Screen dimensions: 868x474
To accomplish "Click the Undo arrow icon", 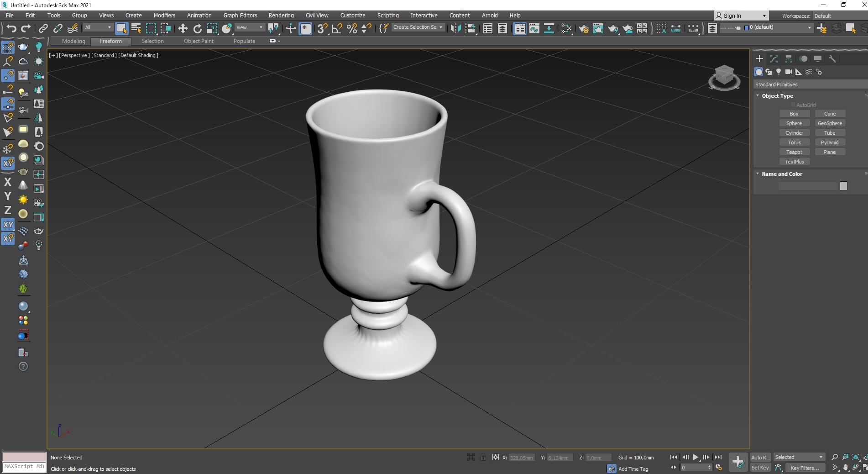I will click(11, 28).
